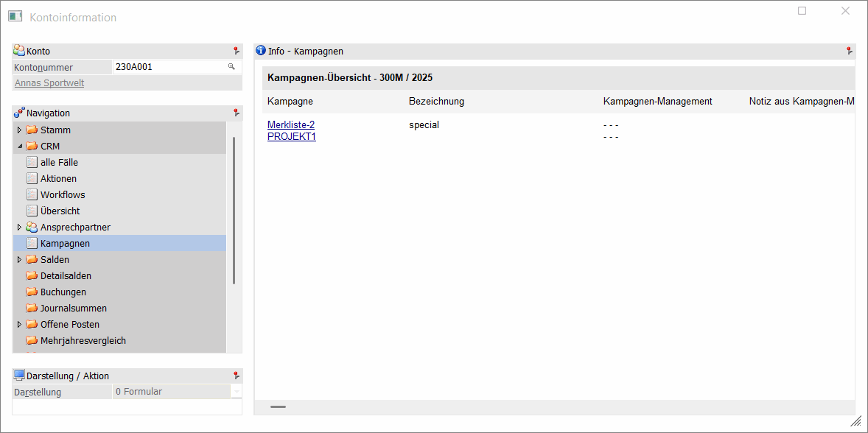Click the Annas Sportwelt link
Screen dimensions: 868x433
(49, 83)
